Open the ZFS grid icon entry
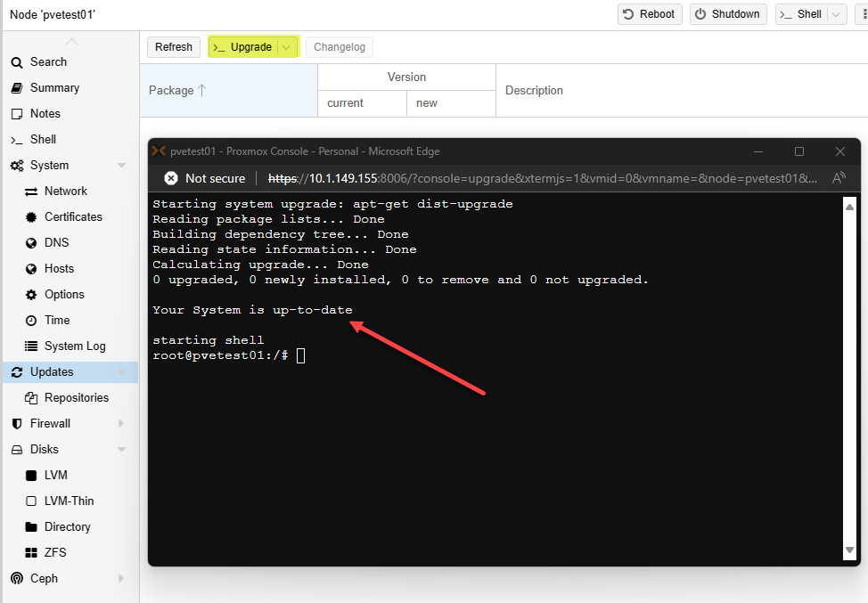The width and height of the screenshot is (868, 603). 31,552
